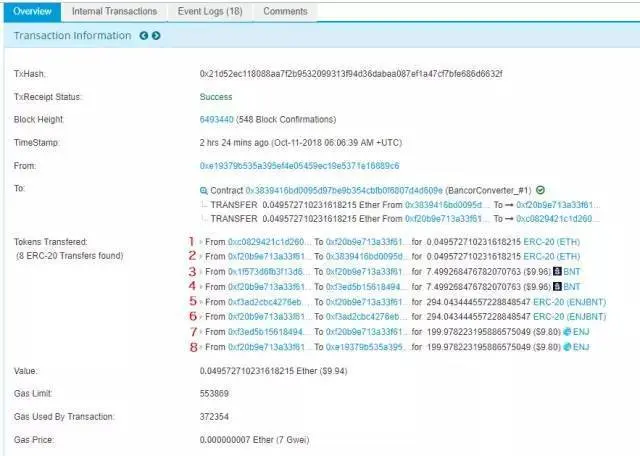This screenshot has height=456, width=640.
Task: Open ERC-20 (ETH) token link from 0xc0829421c1d260 row
Action: [x=551, y=242]
